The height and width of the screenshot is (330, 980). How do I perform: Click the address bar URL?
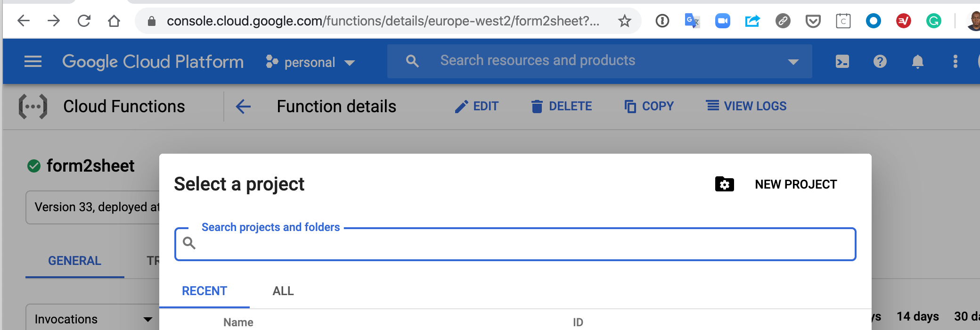click(383, 21)
